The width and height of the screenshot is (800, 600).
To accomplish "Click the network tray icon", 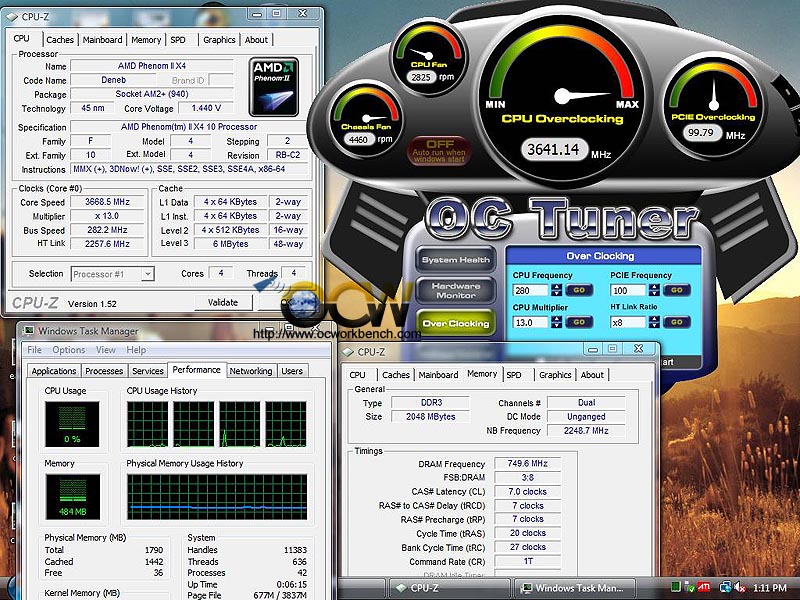I will tap(724, 587).
